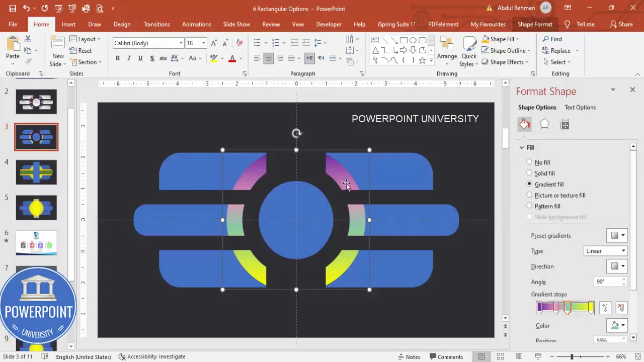
Task: Open the Layout dropdown
Action: click(x=85, y=39)
